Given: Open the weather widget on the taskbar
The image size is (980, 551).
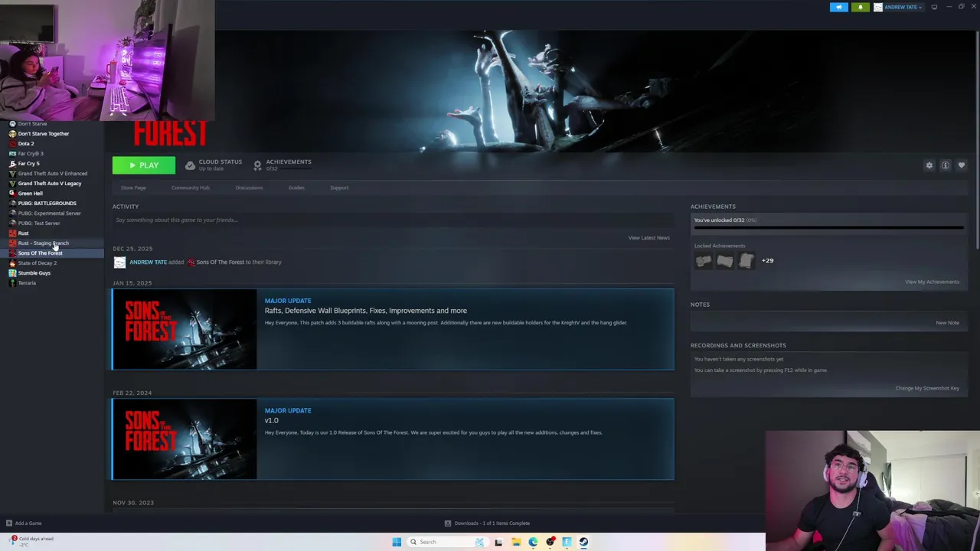Looking at the screenshot, I should point(31,541).
